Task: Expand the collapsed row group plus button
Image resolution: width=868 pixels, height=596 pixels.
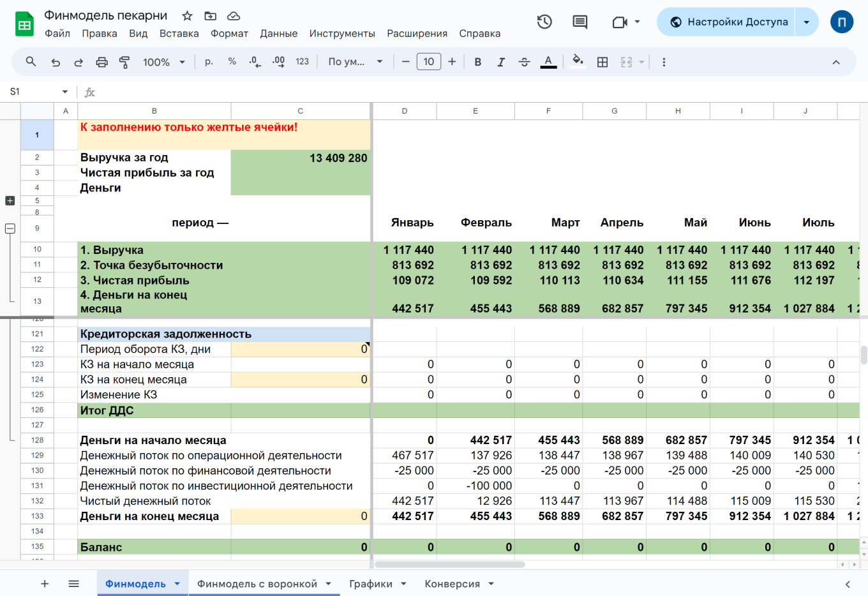Action: click(x=10, y=200)
